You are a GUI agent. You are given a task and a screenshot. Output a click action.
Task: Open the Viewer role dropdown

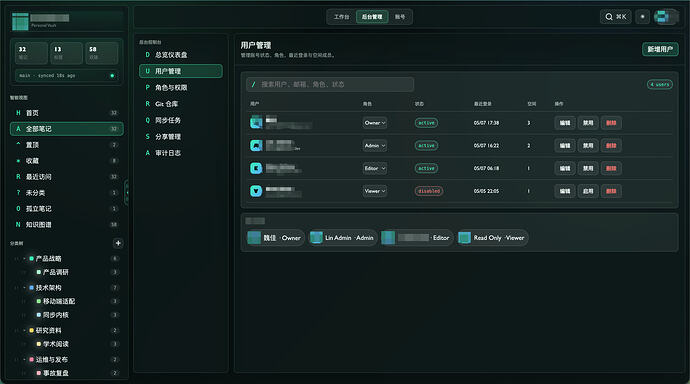tap(375, 191)
